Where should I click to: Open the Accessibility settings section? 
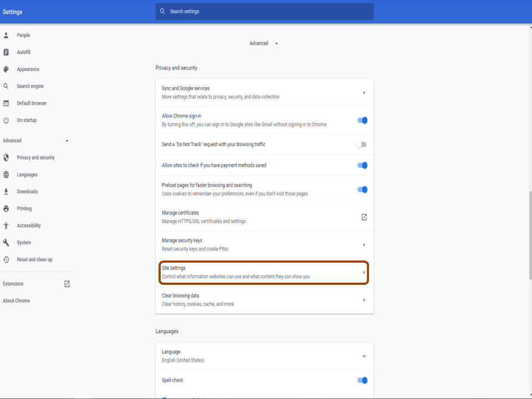tap(29, 226)
